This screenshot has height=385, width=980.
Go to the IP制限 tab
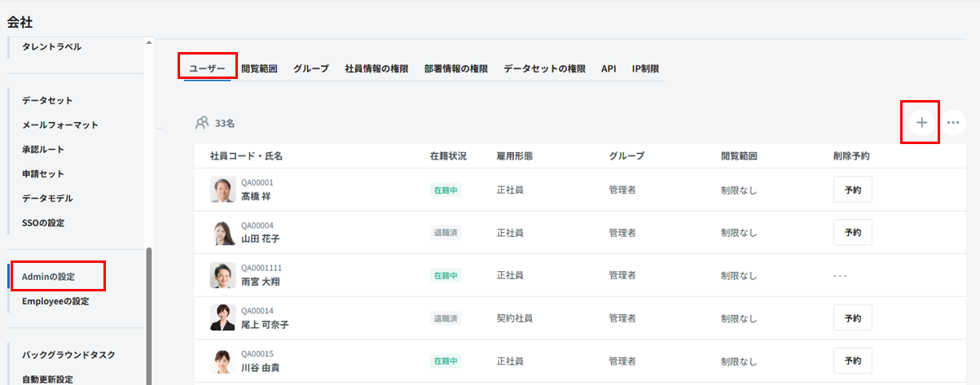[645, 69]
